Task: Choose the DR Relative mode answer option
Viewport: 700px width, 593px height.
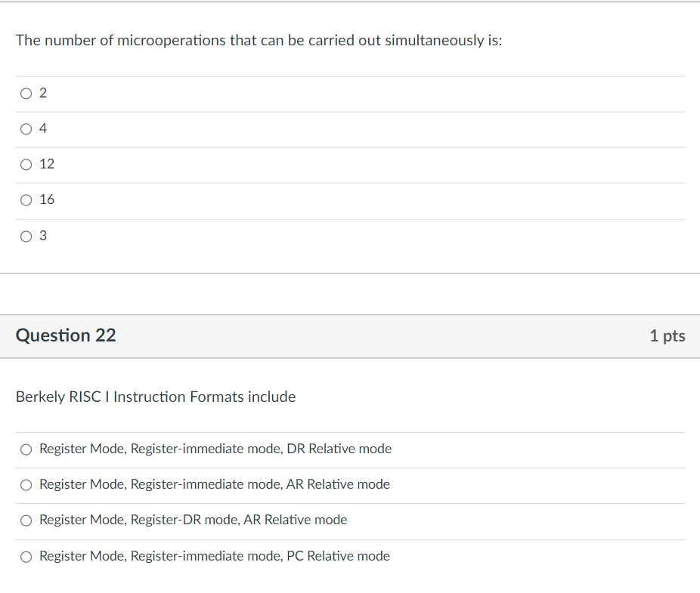Action: point(26,449)
